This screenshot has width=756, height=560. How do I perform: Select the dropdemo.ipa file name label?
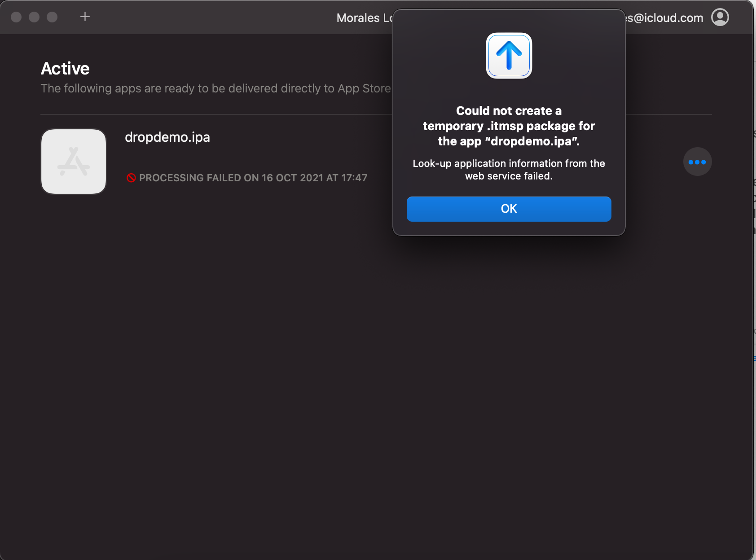167,137
